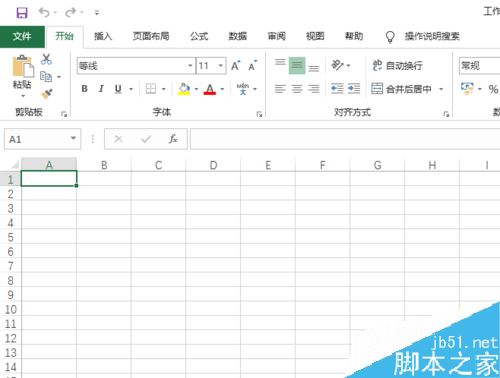Confirm entry with checkmark icon

(146, 139)
